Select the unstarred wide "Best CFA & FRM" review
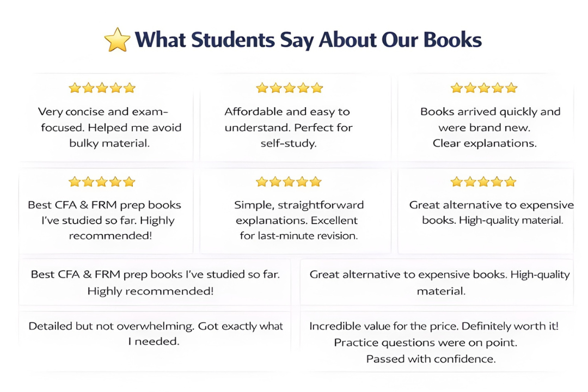 pos(155,282)
